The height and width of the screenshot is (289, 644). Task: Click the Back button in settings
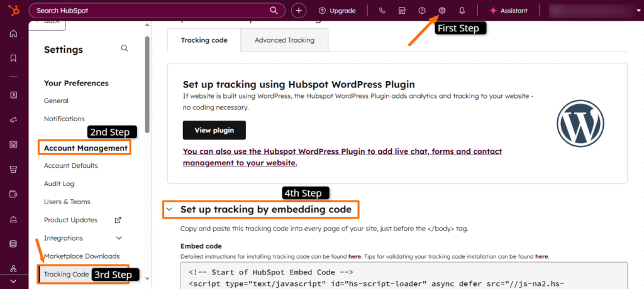[x=48, y=25]
